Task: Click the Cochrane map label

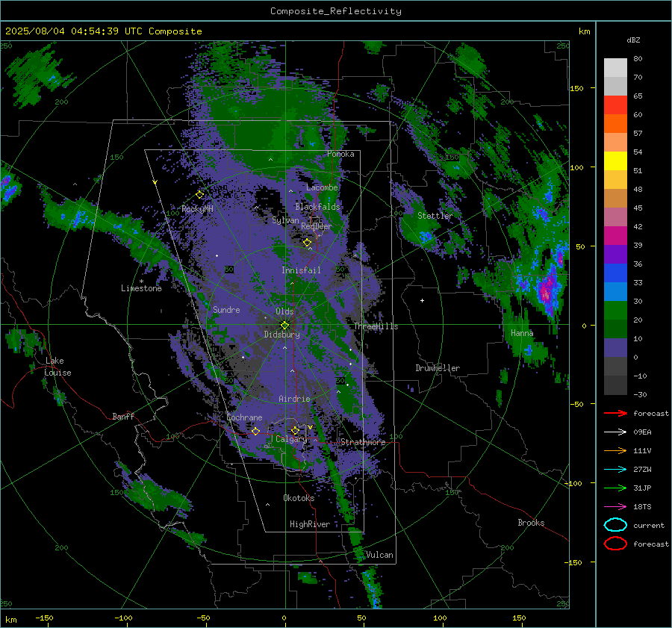Action: (244, 417)
